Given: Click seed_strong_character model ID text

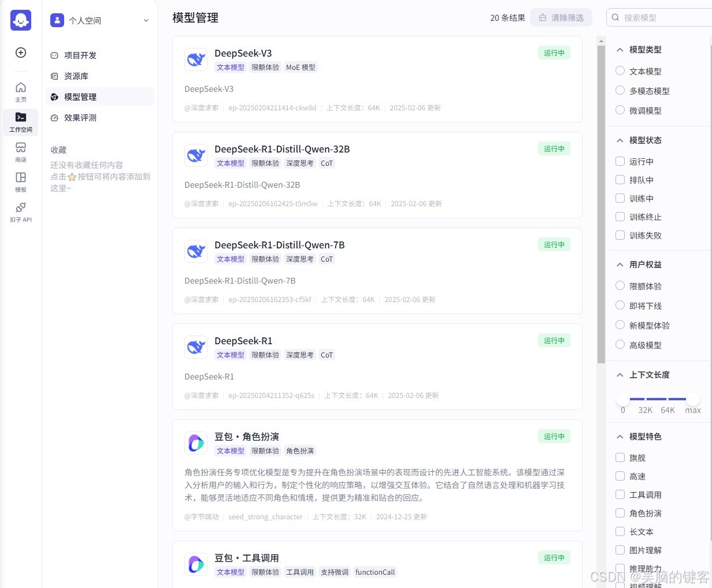Looking at the screenshot, I should 265,517.
